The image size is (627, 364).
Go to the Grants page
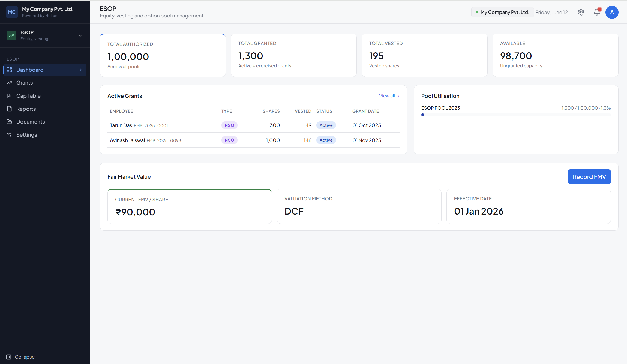[x=45, y=83]
